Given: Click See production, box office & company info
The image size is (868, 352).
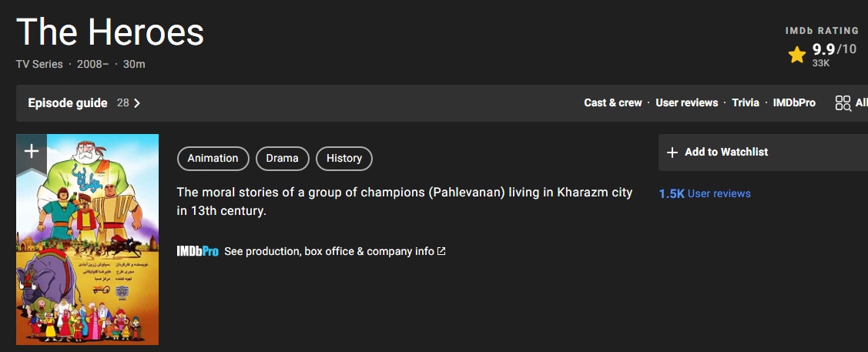Looking at the screenshot, I should (329, 251).
